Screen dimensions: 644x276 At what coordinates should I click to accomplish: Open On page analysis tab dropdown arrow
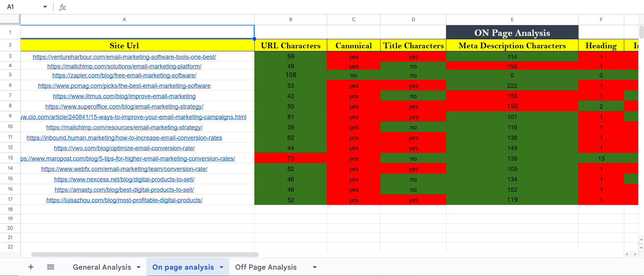point(221,267)
